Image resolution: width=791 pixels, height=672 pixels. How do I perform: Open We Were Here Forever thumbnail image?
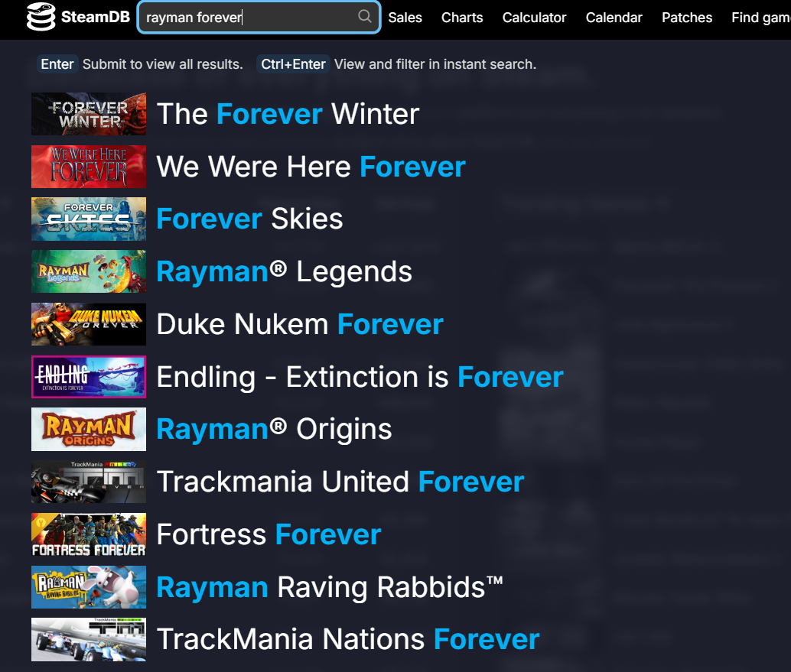89,167
